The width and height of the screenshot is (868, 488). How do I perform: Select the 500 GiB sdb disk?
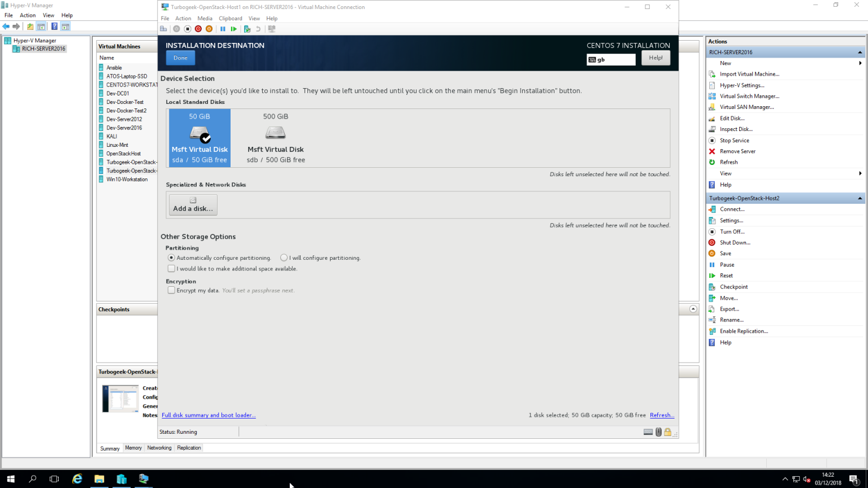coord(276,138)
